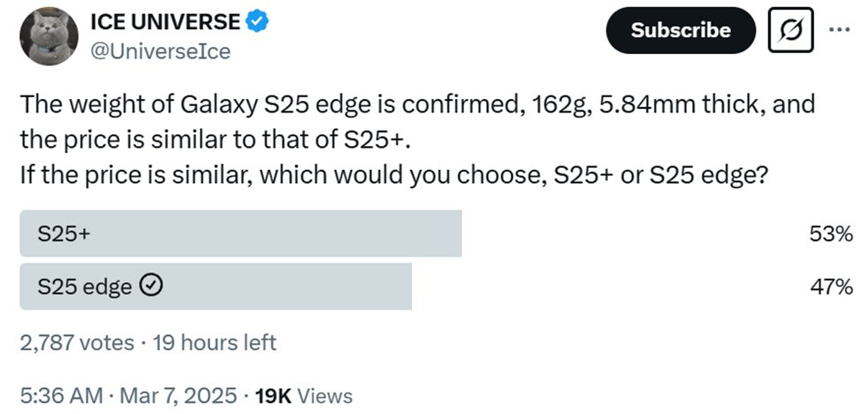Click the 19 hours left text

click(215, 341)
